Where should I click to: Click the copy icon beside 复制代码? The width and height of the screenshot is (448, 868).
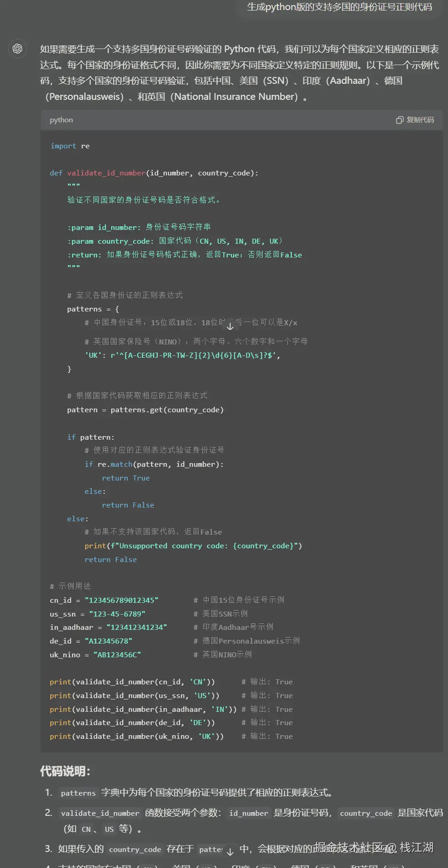tap(399, 120)
